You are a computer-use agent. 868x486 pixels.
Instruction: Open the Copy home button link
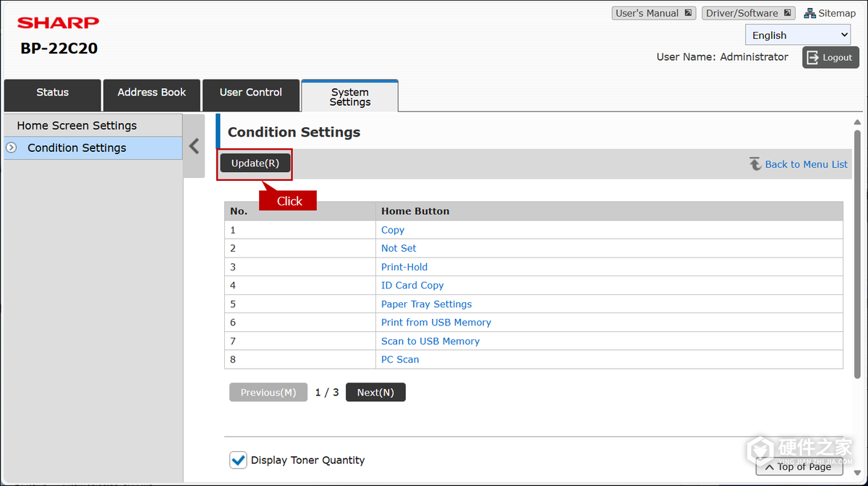click(393, 230)
